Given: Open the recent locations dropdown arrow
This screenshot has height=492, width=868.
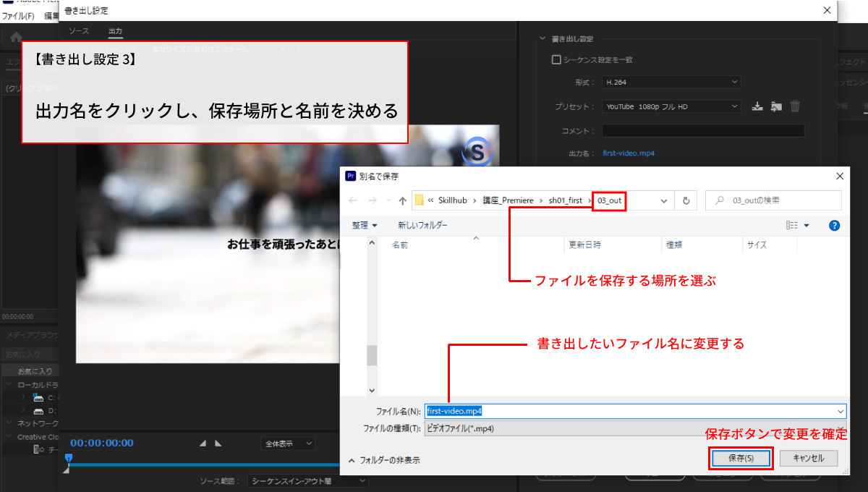Looking at the screenshot, I should click(388, 200).
